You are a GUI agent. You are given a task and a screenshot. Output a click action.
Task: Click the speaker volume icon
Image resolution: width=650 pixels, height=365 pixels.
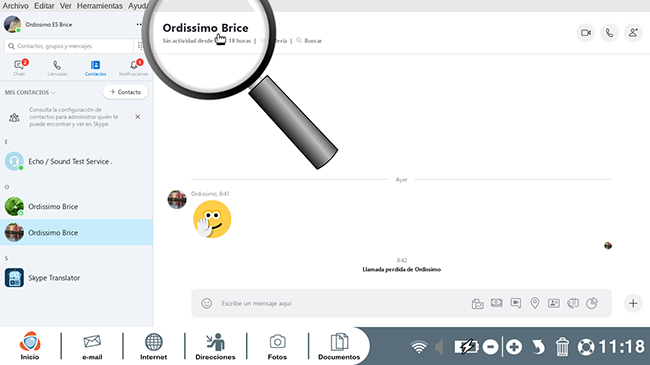[x=439, y=347]
